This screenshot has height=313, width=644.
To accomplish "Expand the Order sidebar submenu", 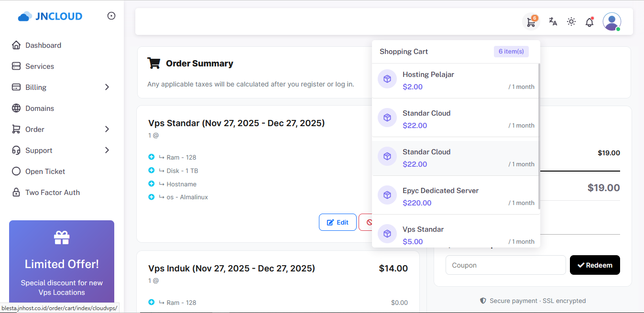I will (x=107, y=130).
